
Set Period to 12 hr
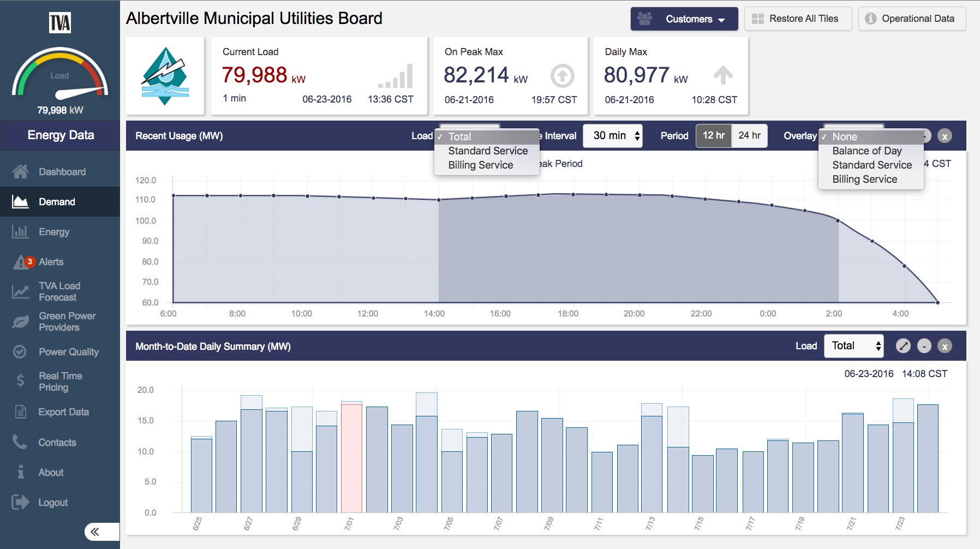(x=714, y=136)
